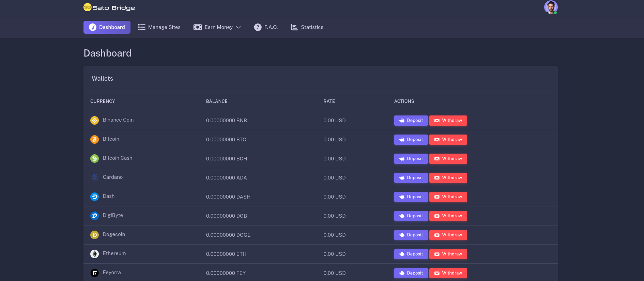Click the Cardano coin icon

tap(94, 177)
